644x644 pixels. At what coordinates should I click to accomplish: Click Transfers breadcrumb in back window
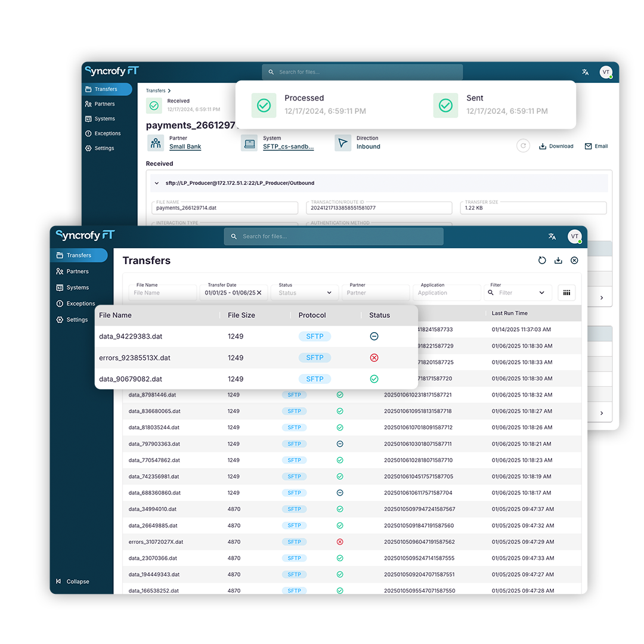[x=156, y=91]
